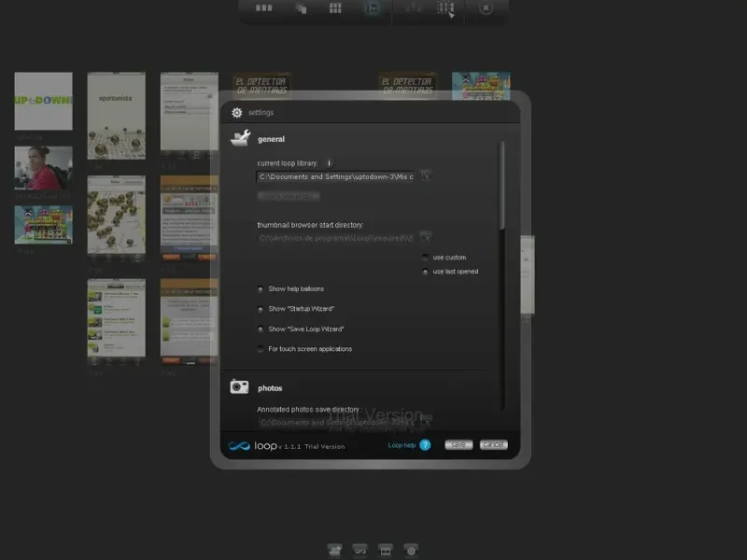Viewport: 747px width, 560px height.
Task: Toggle the 'Show help balloons' checkbox
Action: (261, 289)
